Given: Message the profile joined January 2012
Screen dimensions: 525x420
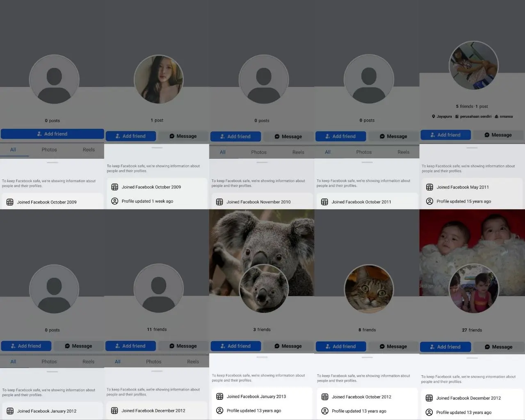Looking at the screenshot, I should [78, 346].
